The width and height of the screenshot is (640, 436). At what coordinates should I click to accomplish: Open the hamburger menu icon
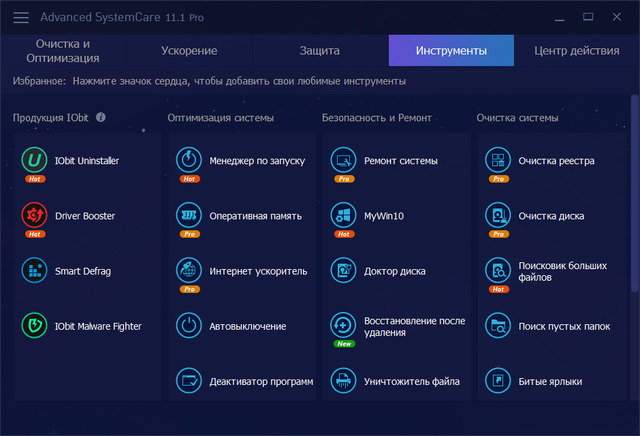click(x=20, y=17)
